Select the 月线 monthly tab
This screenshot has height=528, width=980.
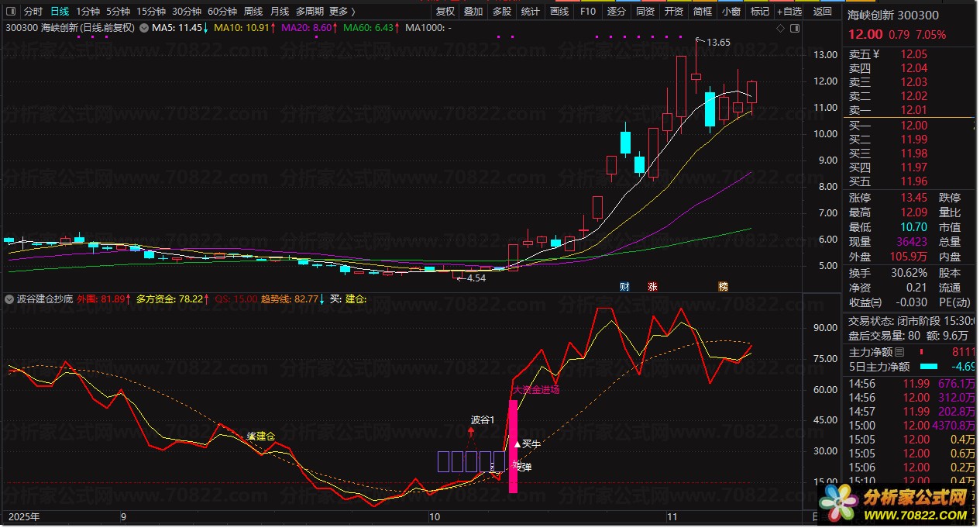click(280, 12)
